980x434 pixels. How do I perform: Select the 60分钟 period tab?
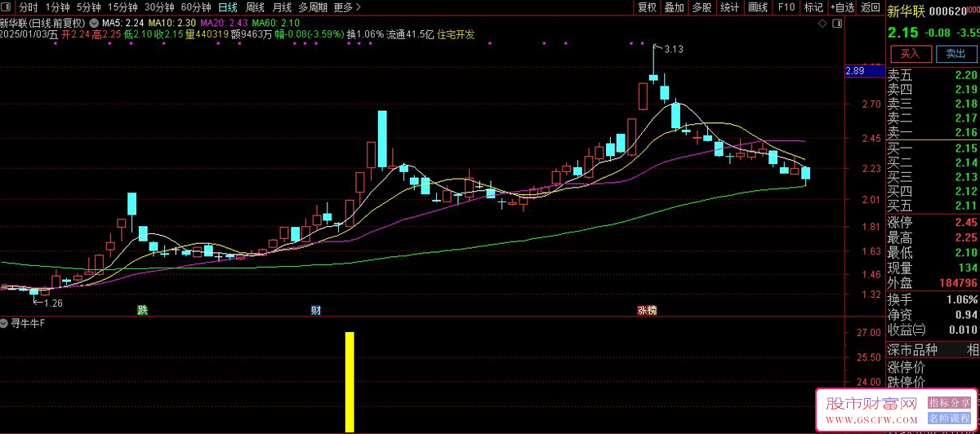pos(196,7)
